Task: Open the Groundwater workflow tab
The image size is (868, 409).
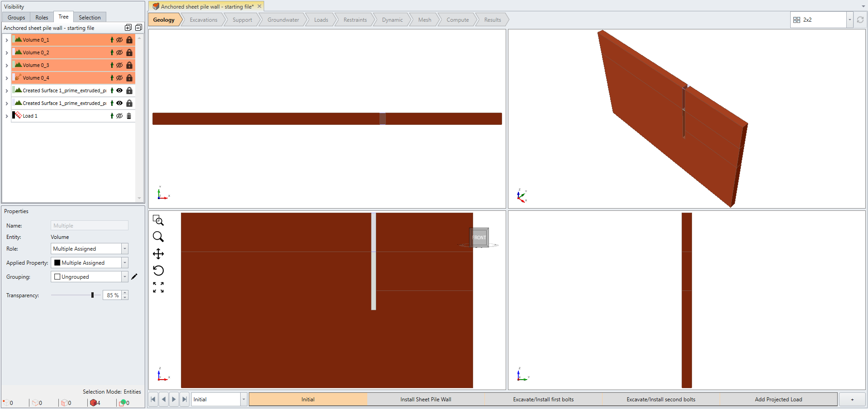Action: click(283, 20)
